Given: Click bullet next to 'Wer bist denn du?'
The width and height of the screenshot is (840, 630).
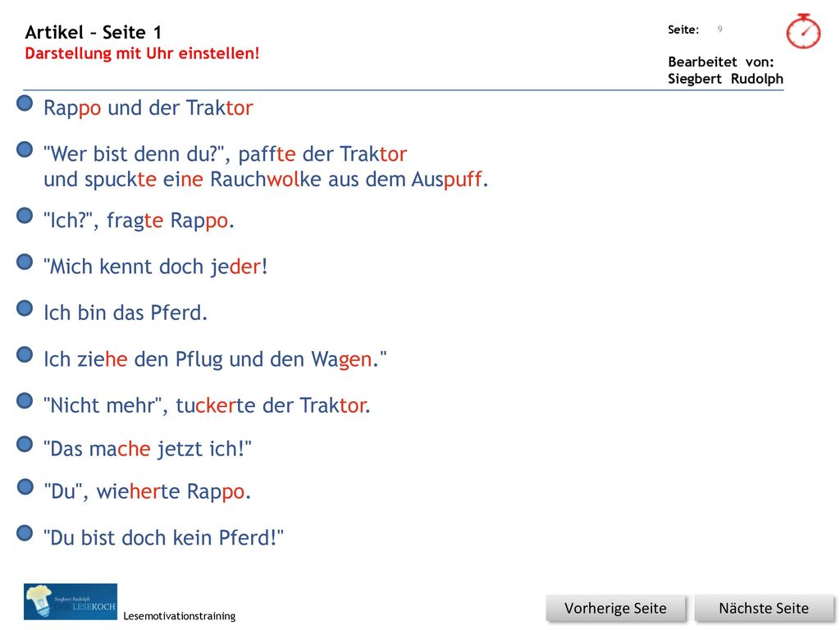Looking at the screenshot, I should point(25,149).
